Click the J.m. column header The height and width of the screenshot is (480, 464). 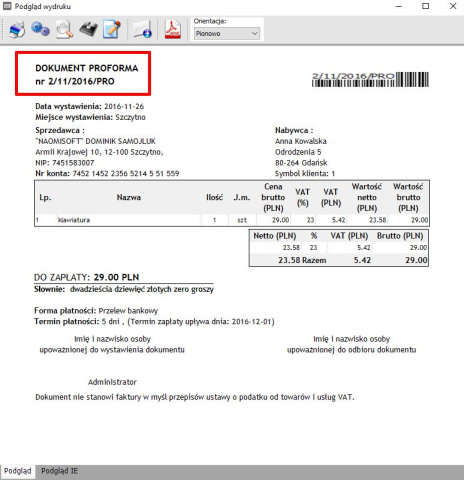coord(242,197)
